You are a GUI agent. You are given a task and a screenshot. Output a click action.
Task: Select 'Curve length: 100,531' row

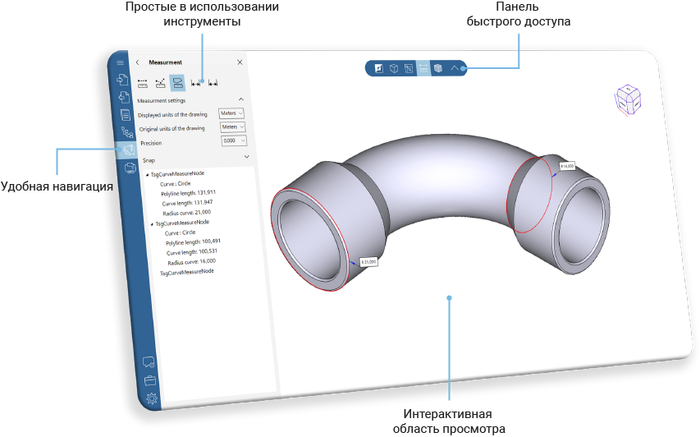pyautogui.click(x=192, y=252)
